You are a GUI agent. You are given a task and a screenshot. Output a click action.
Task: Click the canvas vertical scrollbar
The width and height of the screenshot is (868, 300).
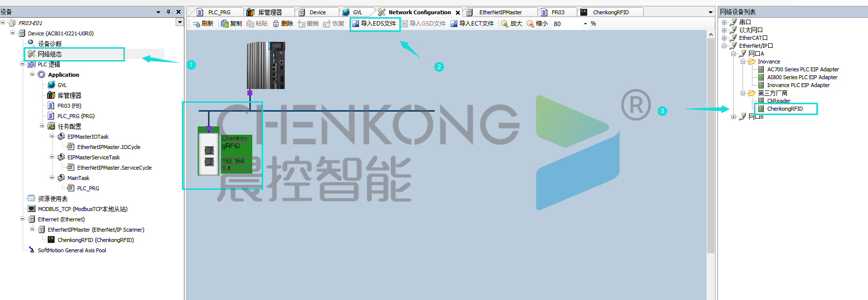[x=711, y=148]
